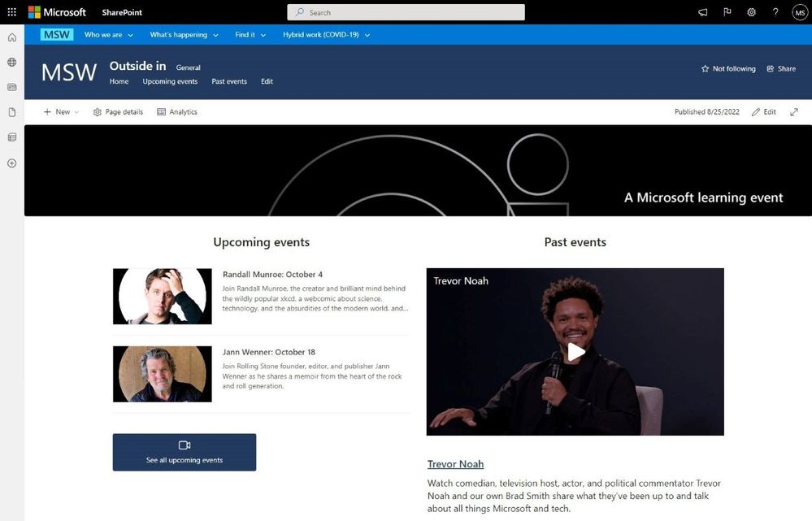Open the Help question mark icon
Screen dimensions: 812x521
pos(775,12)
